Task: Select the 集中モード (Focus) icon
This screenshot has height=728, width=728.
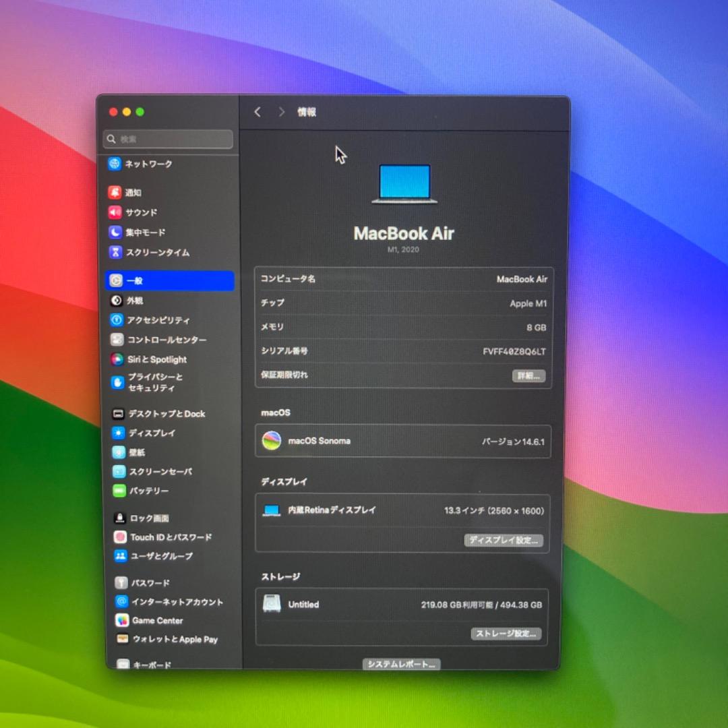Action: click(115, 233)
